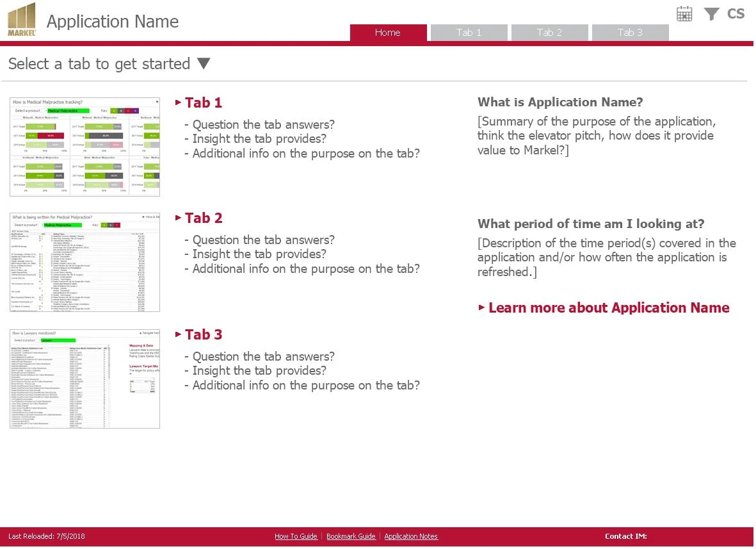756x549 pixels.
Task: Expand the 'Select a tab to get started' triangle
Action: tap(203, 63)
